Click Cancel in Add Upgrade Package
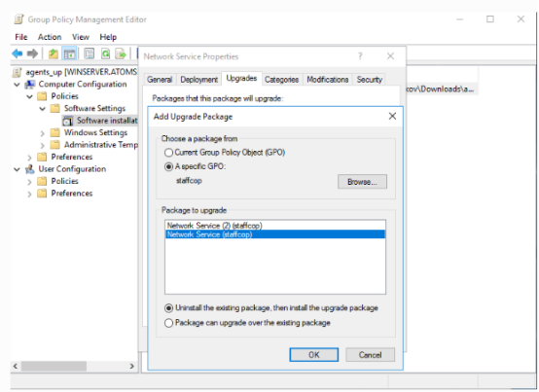 click(x=370, y=355)
